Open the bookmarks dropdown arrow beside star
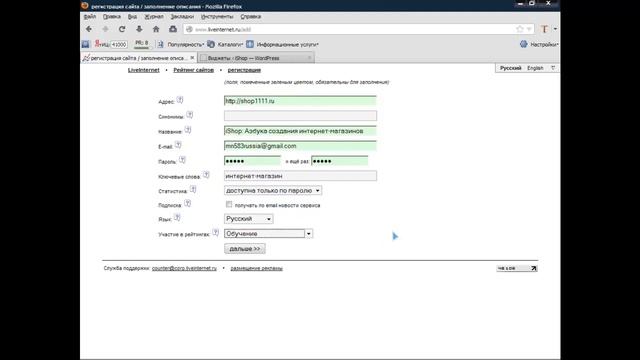This screenshot has width=640, height=360. pyautogui.click(x=529, y=29)
